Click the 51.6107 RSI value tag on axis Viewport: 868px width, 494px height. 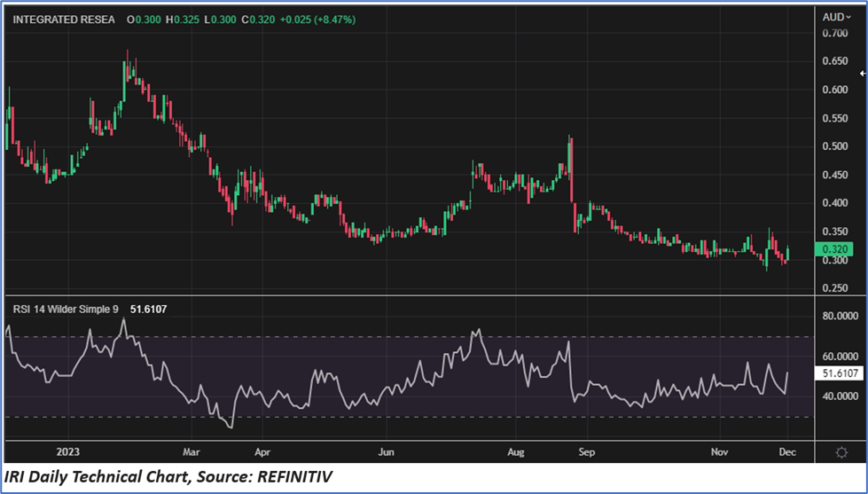click(x=839, y=375)
